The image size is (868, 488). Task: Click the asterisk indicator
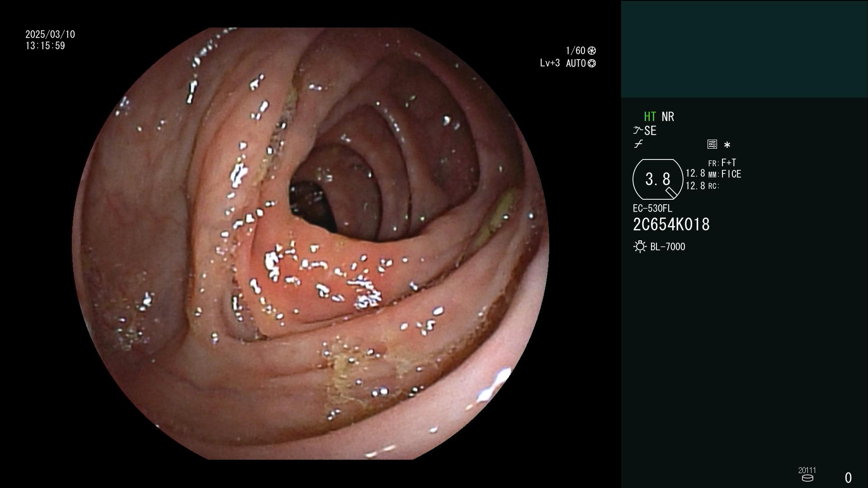(x=727, y=145)
